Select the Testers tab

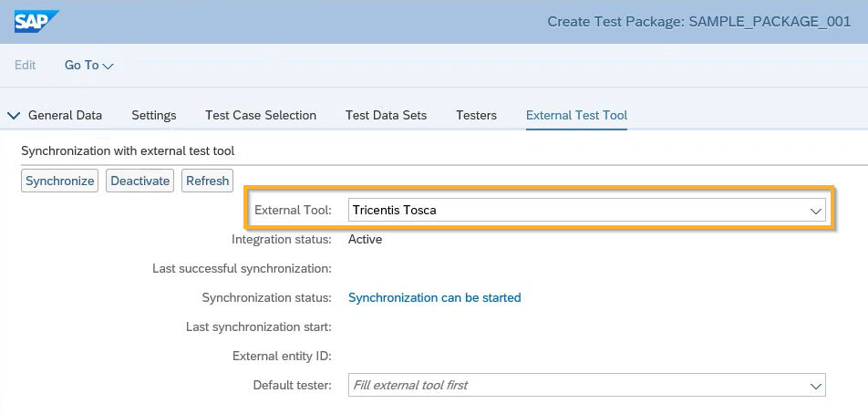click(x=476, y=116)
